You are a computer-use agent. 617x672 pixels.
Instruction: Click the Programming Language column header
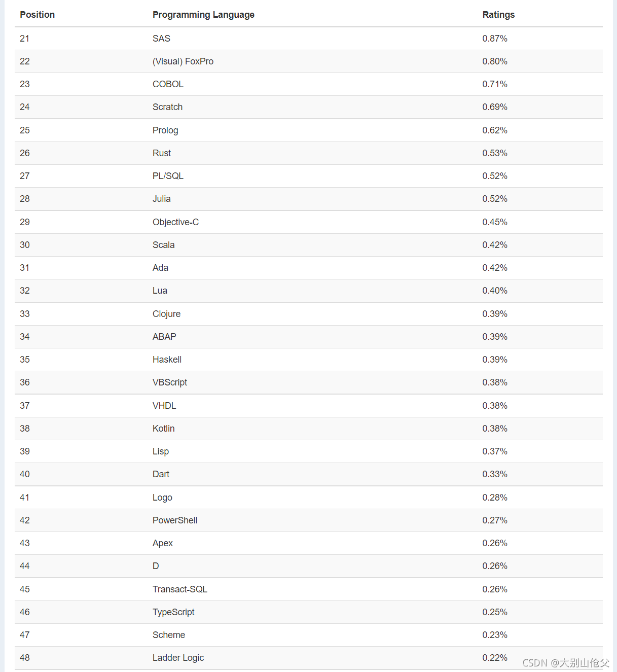tap(203, 15)
